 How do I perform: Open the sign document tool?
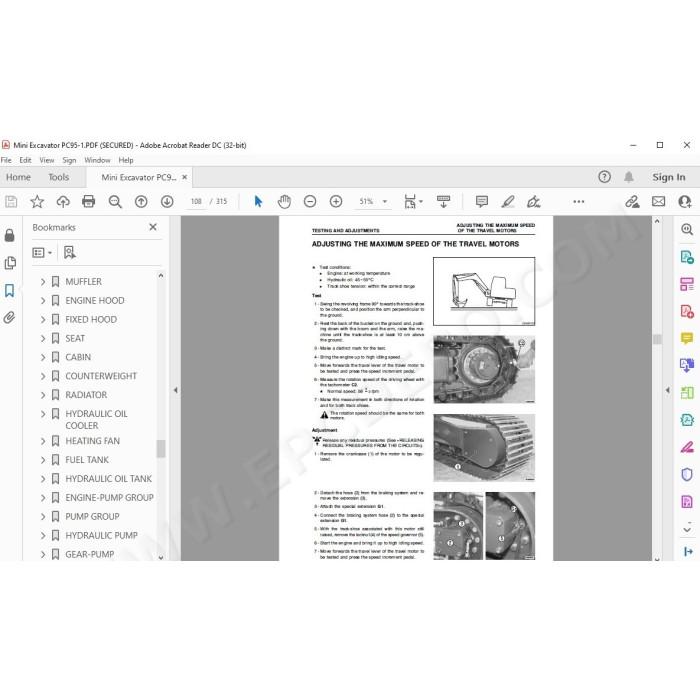533,202
